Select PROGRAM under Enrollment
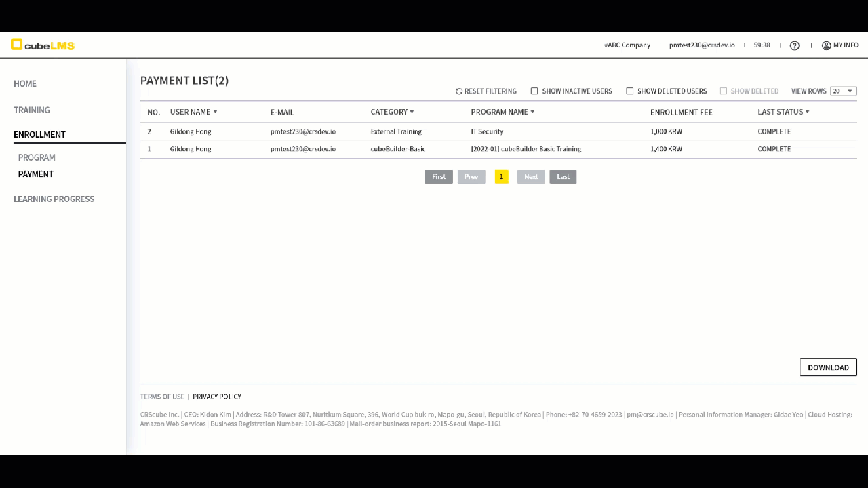 tap(37, 157)
